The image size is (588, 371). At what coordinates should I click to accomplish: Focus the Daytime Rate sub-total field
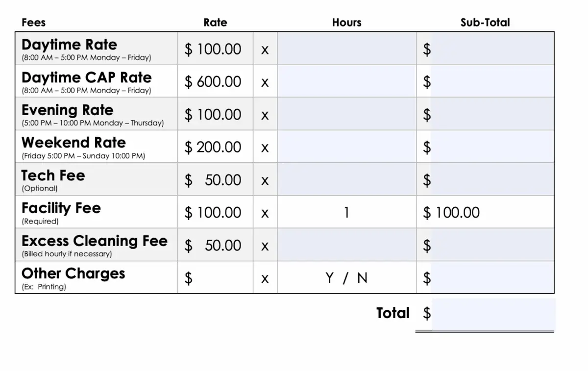coord(492,49)
